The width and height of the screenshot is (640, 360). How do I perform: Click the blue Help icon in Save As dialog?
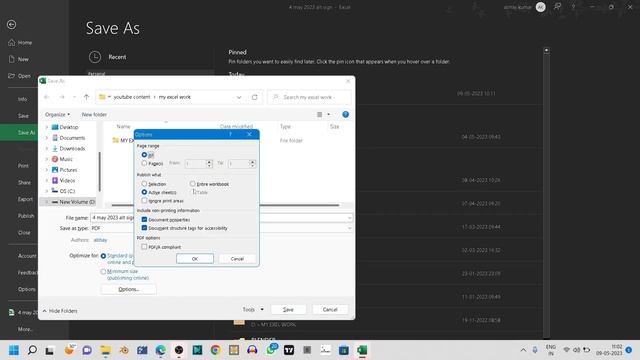point(345,115)
